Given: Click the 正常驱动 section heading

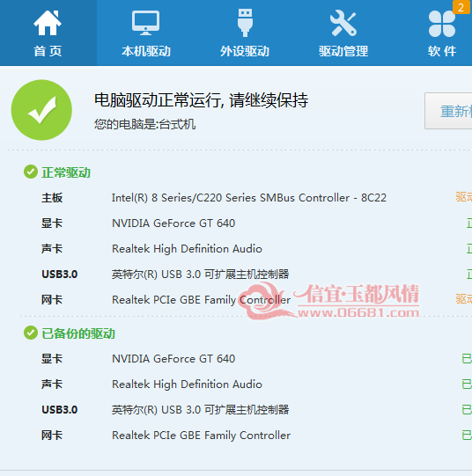Looking at the screenshot, I should point(66,172).
